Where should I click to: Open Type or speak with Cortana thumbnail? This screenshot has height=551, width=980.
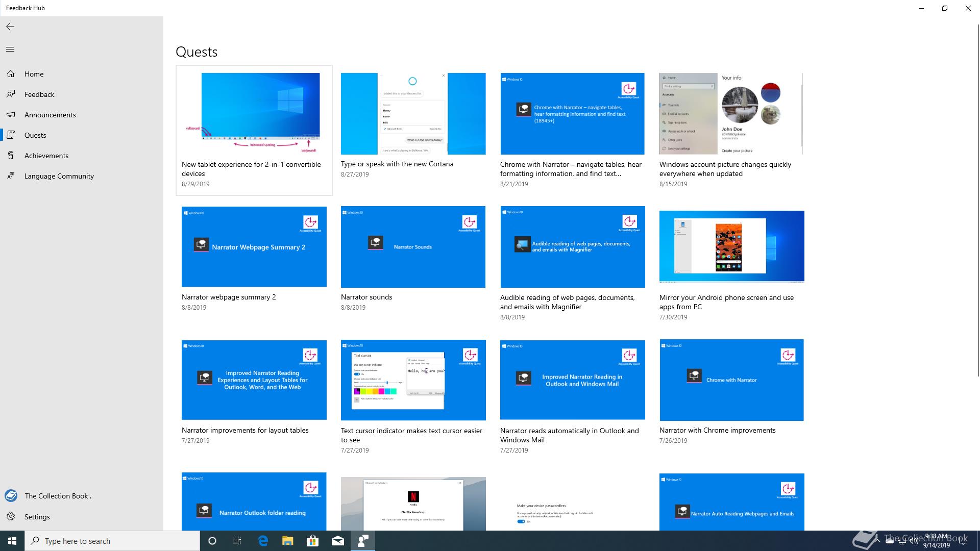[413, 113]
